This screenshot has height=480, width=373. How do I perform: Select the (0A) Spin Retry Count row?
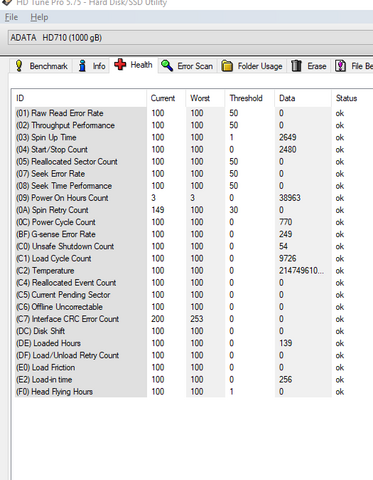coord(193,210)
